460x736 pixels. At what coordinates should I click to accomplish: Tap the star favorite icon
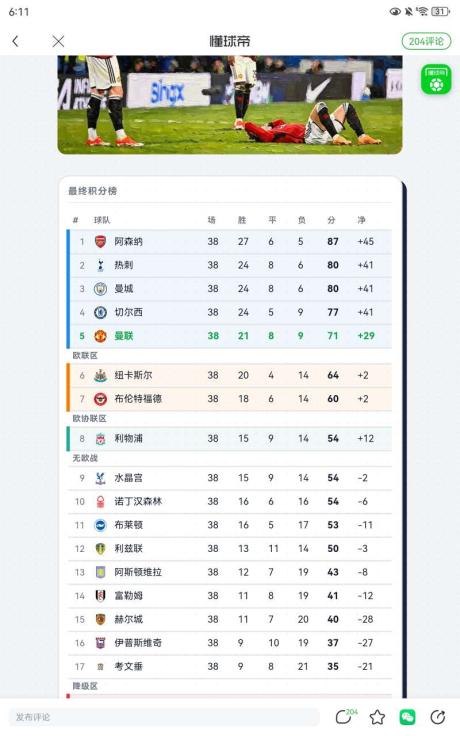click(x=377, y=717)
